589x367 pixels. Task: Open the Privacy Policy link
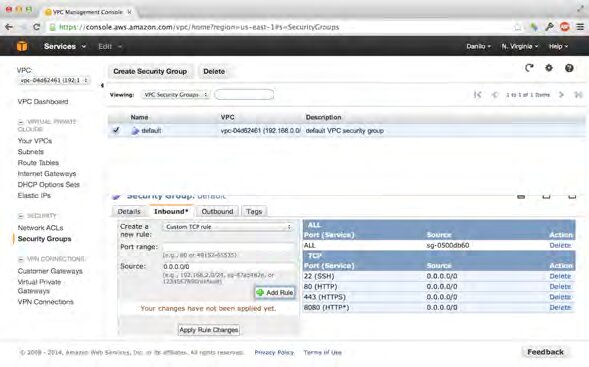click(274, 352)
